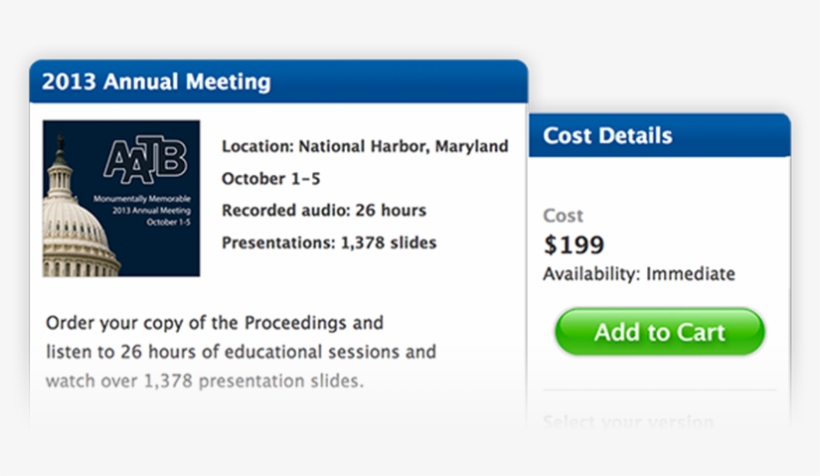The image size is (820, 476).
Task: Click the Availability: Immediate text
Action: point(639,273)
